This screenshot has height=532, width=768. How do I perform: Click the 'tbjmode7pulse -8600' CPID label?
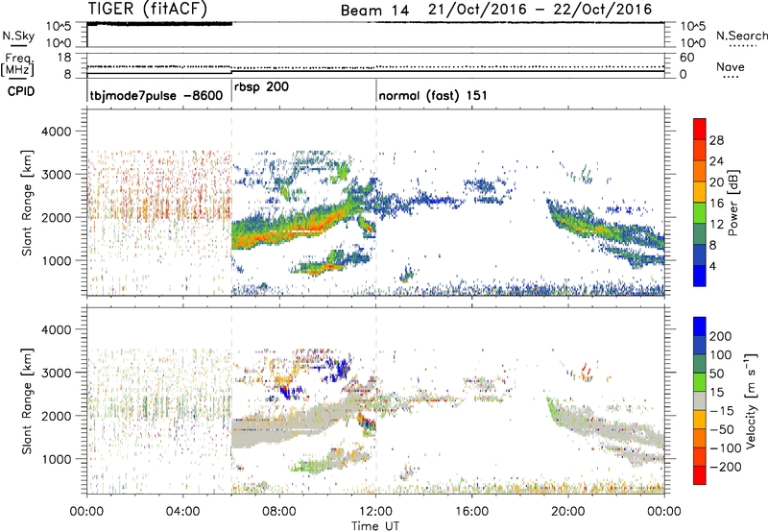156,96
